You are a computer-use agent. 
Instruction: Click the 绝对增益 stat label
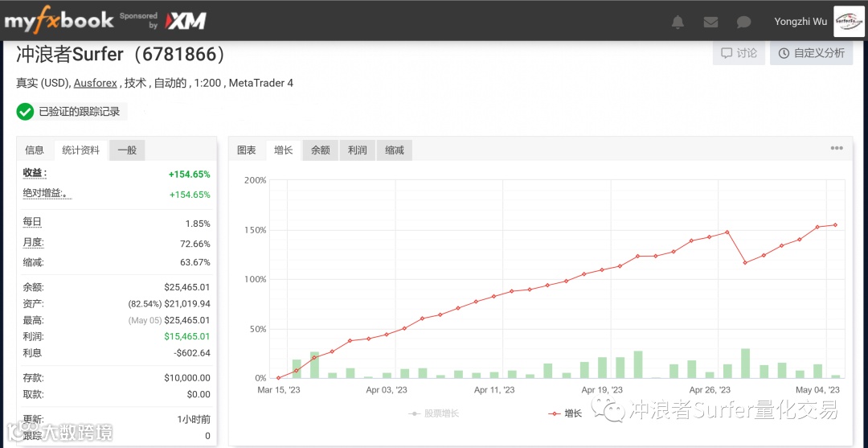(47, 194)
